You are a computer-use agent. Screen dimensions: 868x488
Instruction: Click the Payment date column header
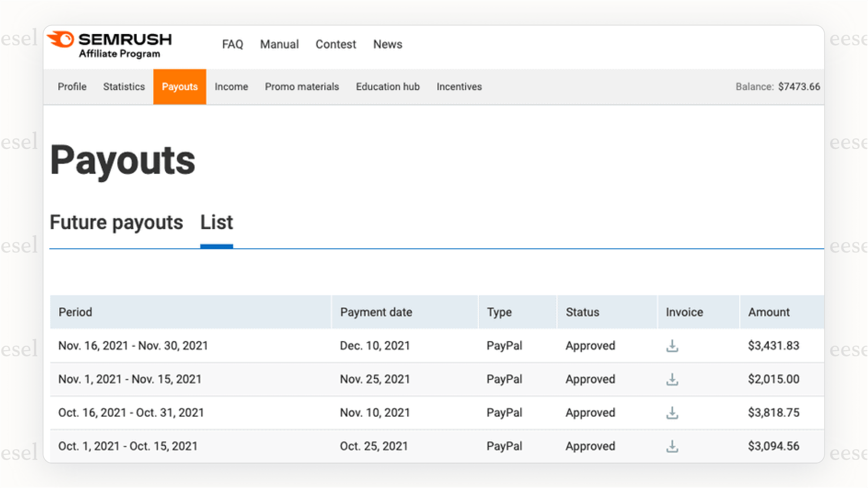(376, 312)
